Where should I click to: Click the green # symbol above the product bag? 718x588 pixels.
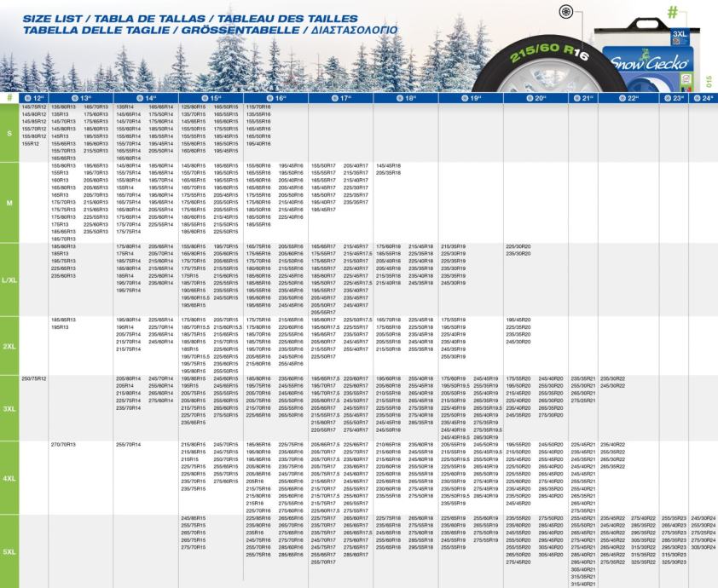point(672,12)
